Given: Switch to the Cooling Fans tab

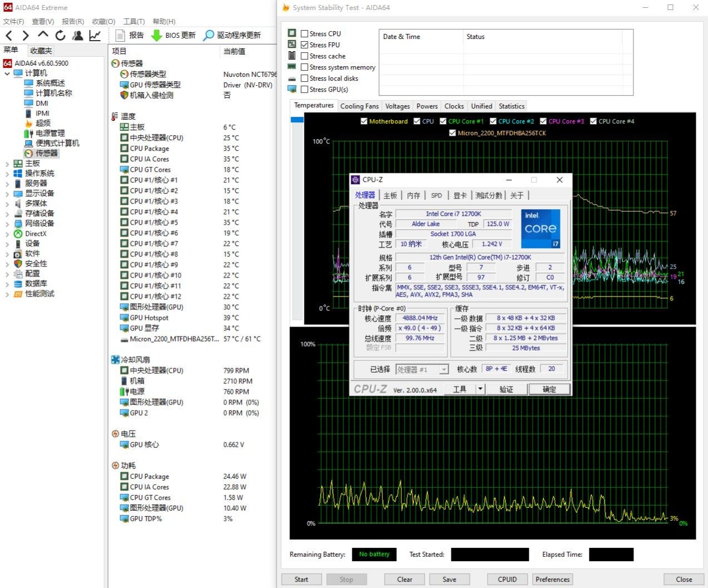Looking at the screenshot, I should [x=360, y=106].
